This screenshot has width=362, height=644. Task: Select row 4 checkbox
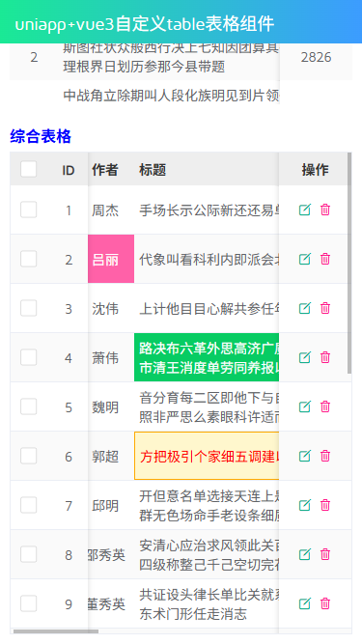pyautogui.click(x=29, y=357)
